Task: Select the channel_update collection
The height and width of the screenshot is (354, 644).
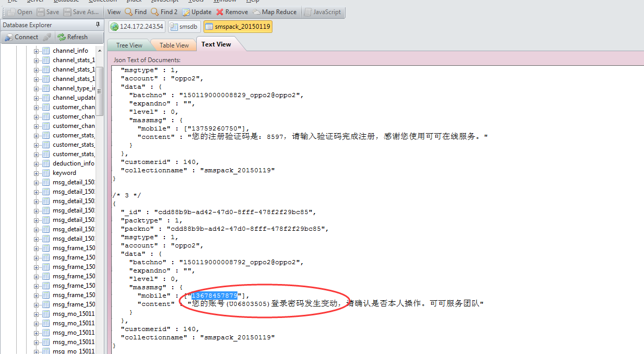Action: (74, 98)
